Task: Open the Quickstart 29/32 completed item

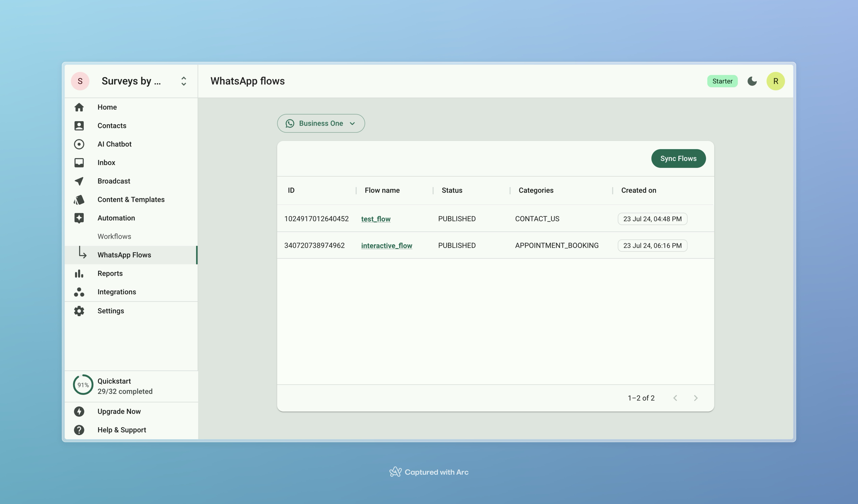Action: pos(131,386)
